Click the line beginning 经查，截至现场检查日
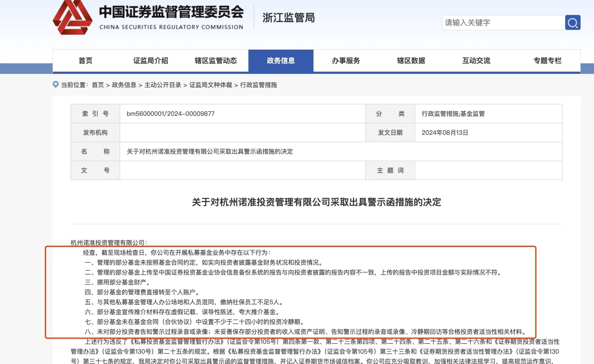This screenshot has height=364, width=594. [177, 252]
